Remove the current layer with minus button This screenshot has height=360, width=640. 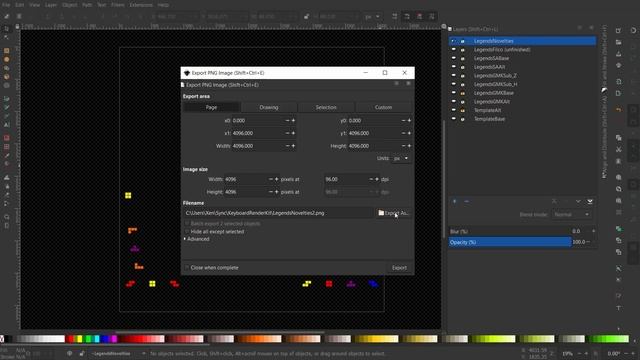coord(467,201)
